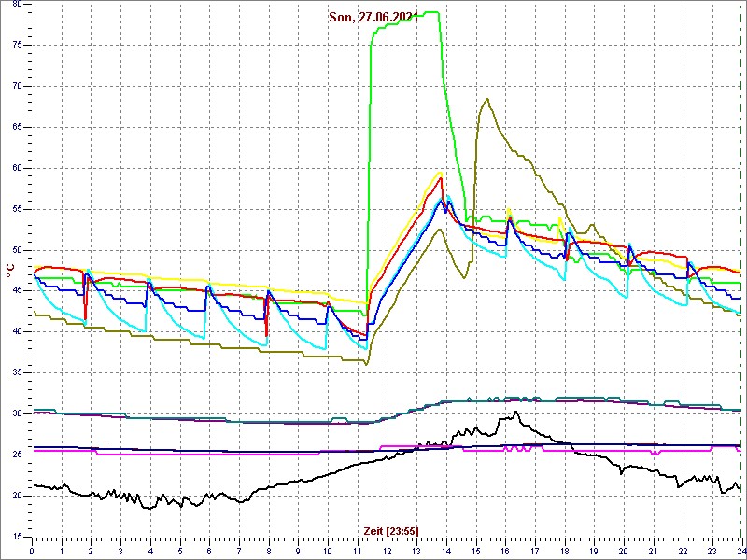This screenshot has height=560, width=747.
Task: Select the 35 label on temperature axis
Action: (x=17, y=372)
